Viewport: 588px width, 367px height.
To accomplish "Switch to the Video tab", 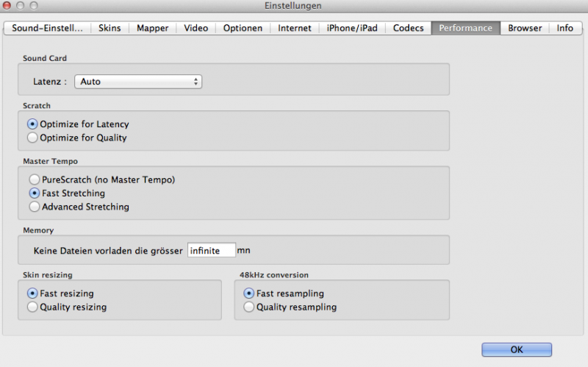I will point(196,29).
